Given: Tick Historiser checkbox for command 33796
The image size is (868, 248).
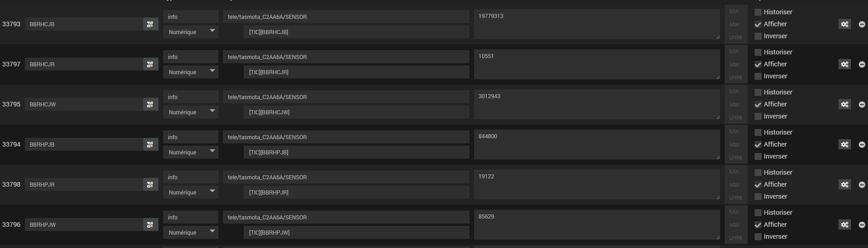Looking at the screenshot, I should 758,213.
